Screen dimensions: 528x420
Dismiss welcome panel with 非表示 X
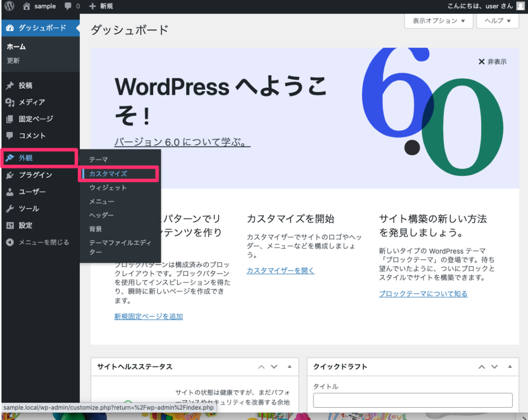pos(492,62)
